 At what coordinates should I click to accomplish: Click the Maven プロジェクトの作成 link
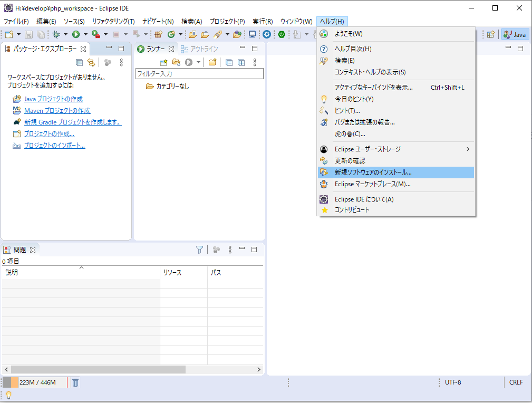tap(56, 110)
